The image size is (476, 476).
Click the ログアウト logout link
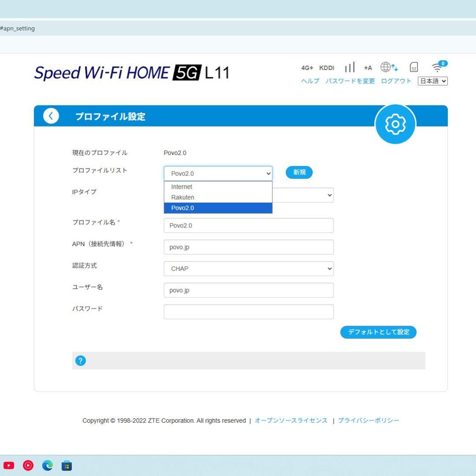click(396, 81)
